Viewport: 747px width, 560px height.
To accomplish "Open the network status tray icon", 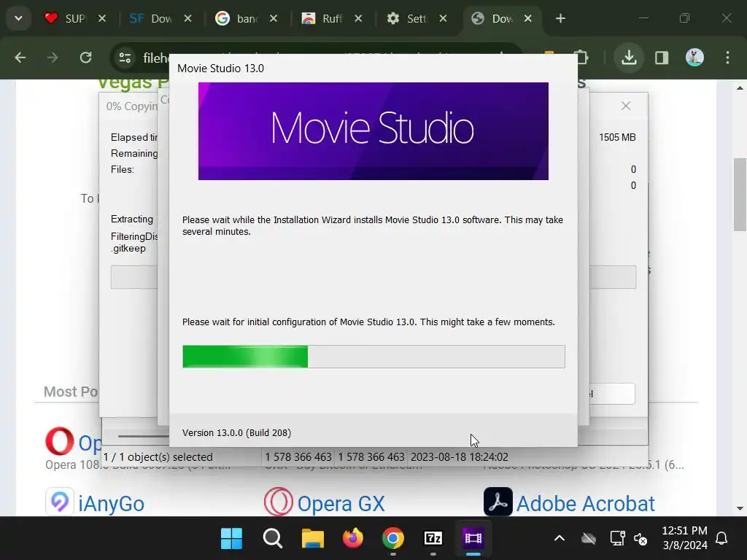I will 617,539.
